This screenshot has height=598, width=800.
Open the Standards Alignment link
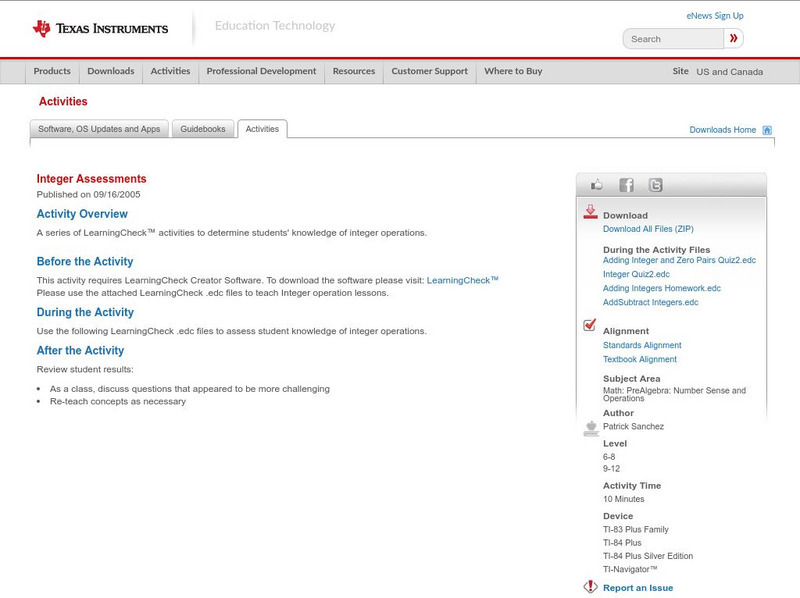[640, 345]
